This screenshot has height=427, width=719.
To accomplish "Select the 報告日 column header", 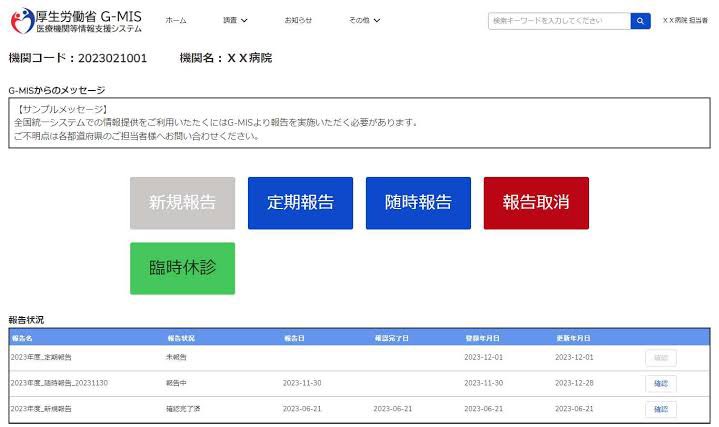I will coord(294,338).
